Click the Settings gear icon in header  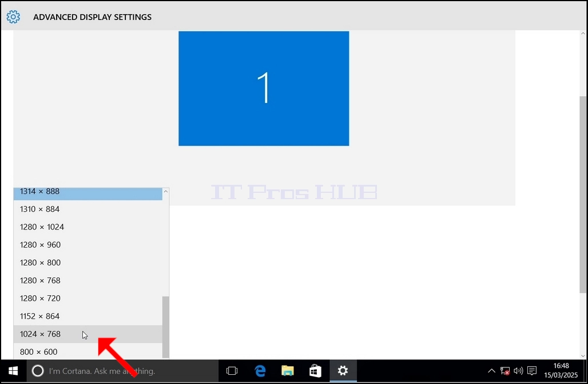coord(13,17)
